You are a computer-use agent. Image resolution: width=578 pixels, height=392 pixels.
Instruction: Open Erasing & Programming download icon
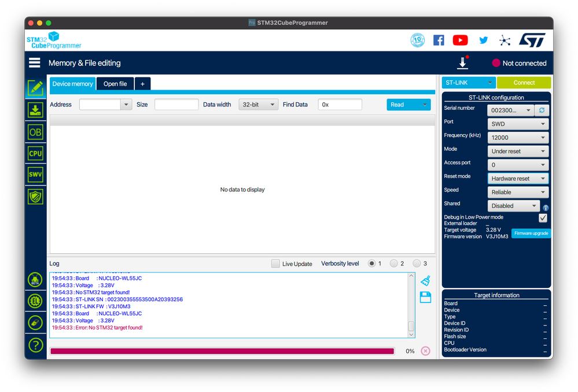(x=35, y=110)
